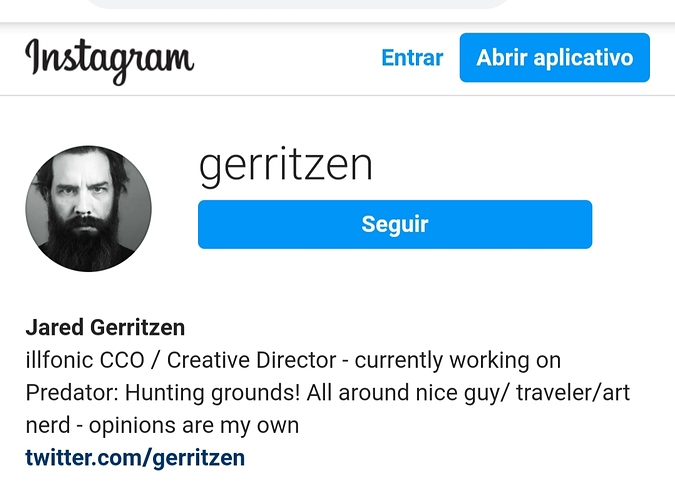
Task: Click the illfonic CCO bio line
Action: [x=293, y=360]
